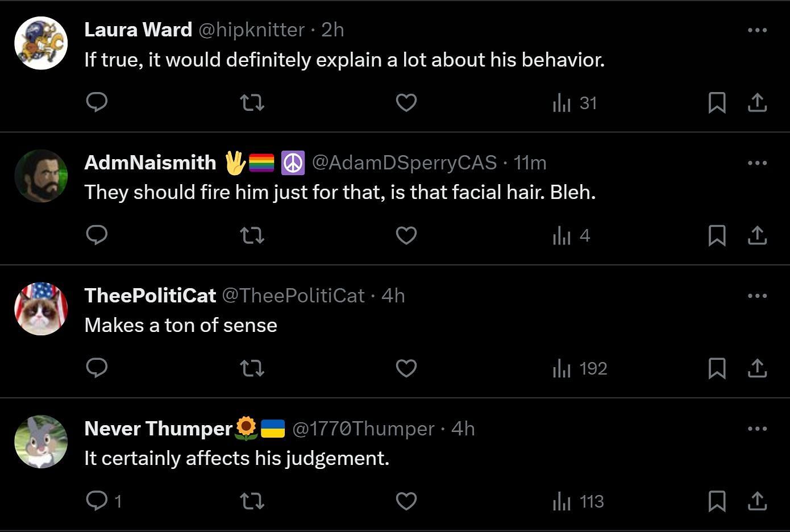View analytics showing 113 views

(x=578, y=501)
